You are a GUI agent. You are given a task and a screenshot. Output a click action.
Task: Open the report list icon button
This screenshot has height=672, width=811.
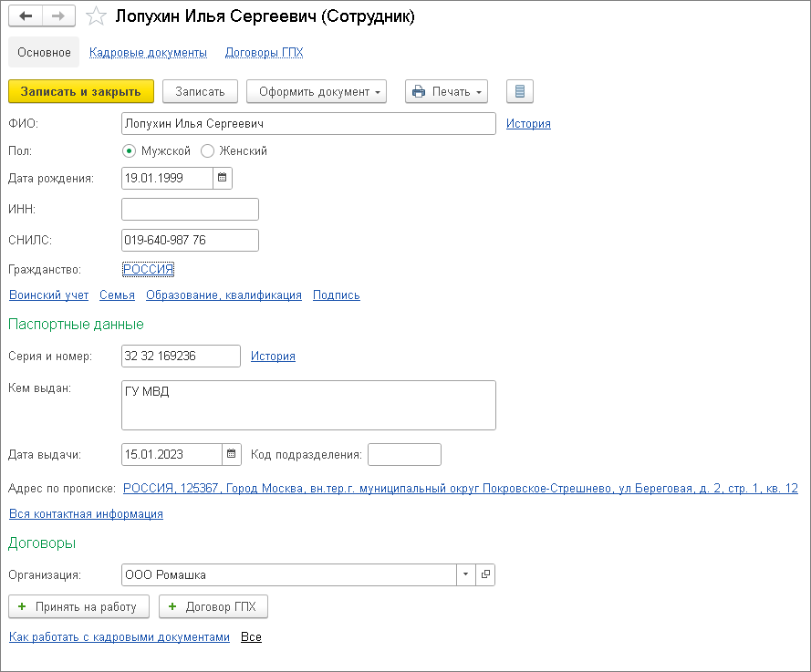click(519, 91)
